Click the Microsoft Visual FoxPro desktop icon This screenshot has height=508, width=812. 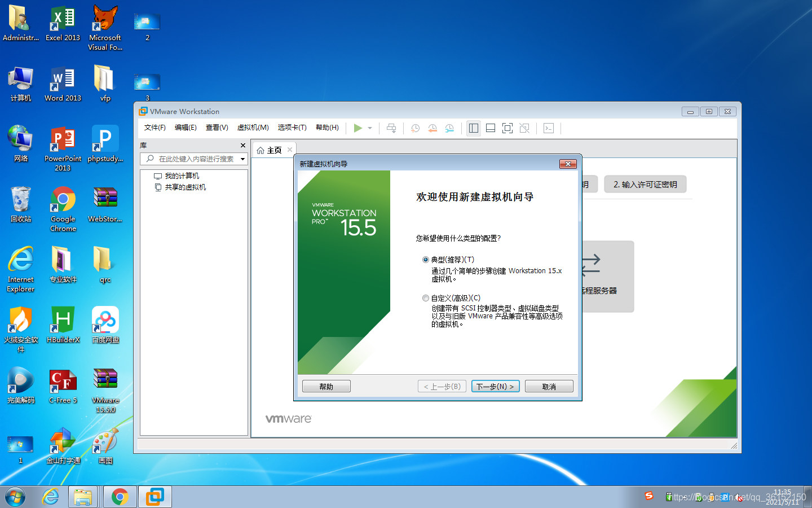105,28
